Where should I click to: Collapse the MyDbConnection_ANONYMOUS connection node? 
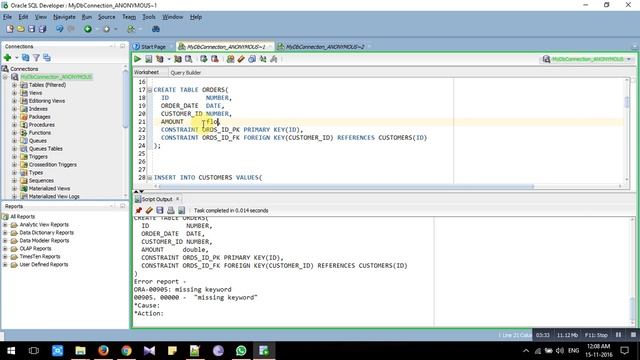click(x=5, y=77)
